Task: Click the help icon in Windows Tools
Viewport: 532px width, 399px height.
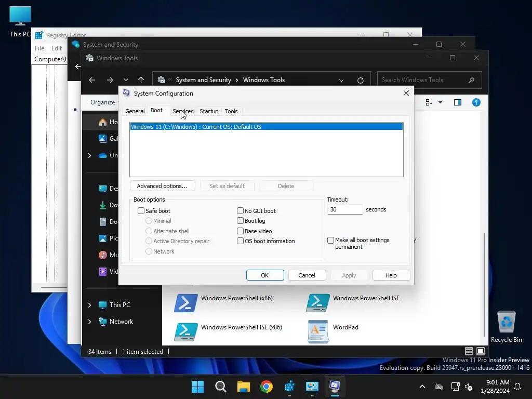Action: (476, 102)
